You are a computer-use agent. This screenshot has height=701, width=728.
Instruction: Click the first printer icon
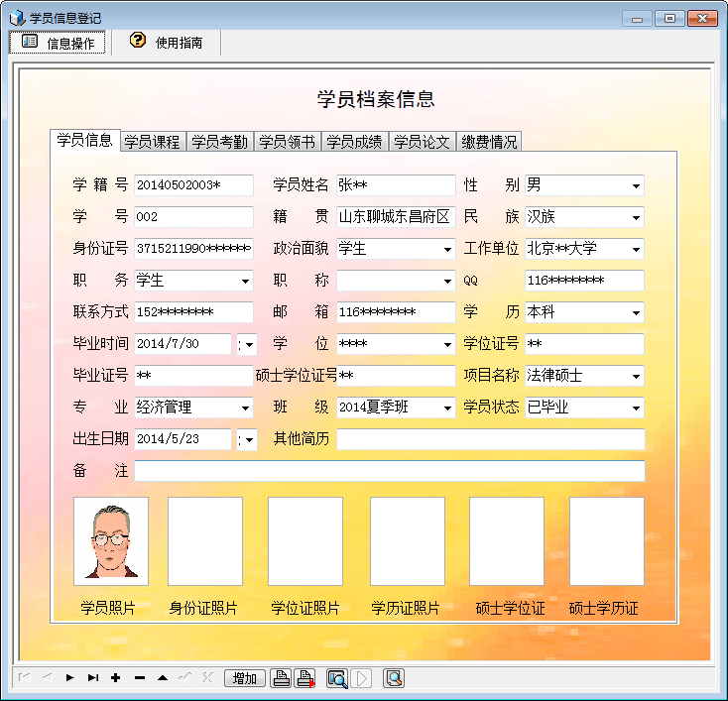[282, 678]
